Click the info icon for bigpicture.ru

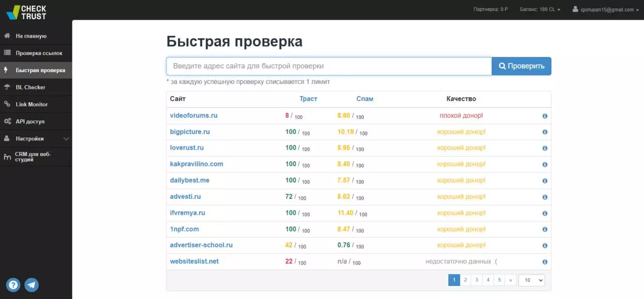pos(545,132)
